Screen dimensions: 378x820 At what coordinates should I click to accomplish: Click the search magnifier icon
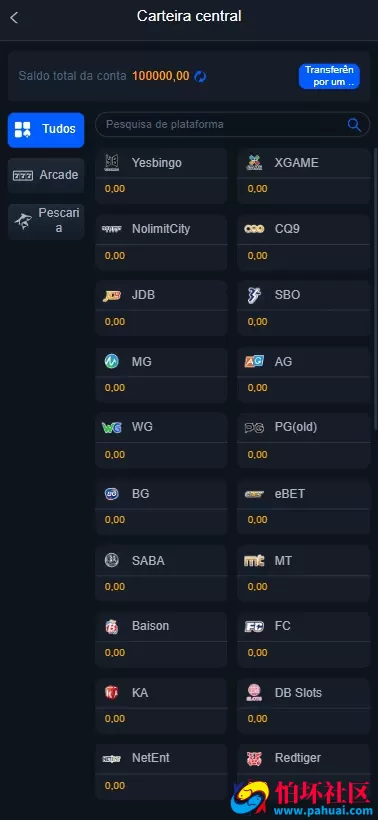tap(354, 124)
